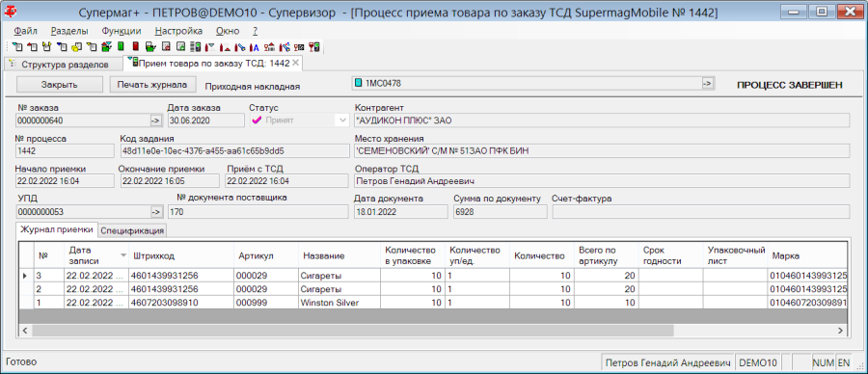
Task: Select the Winston Silver row in the table
Action: click(x=432, y=303)
